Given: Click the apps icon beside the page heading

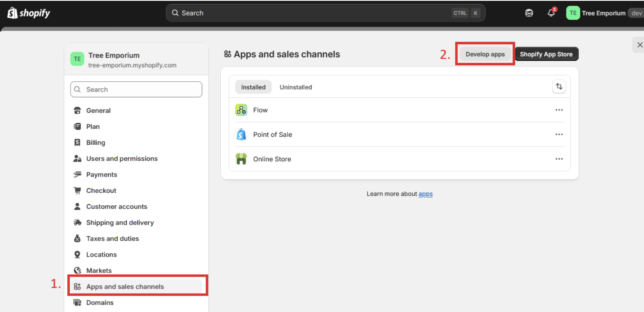Looking at the screenshot, I should pos(228,54).
